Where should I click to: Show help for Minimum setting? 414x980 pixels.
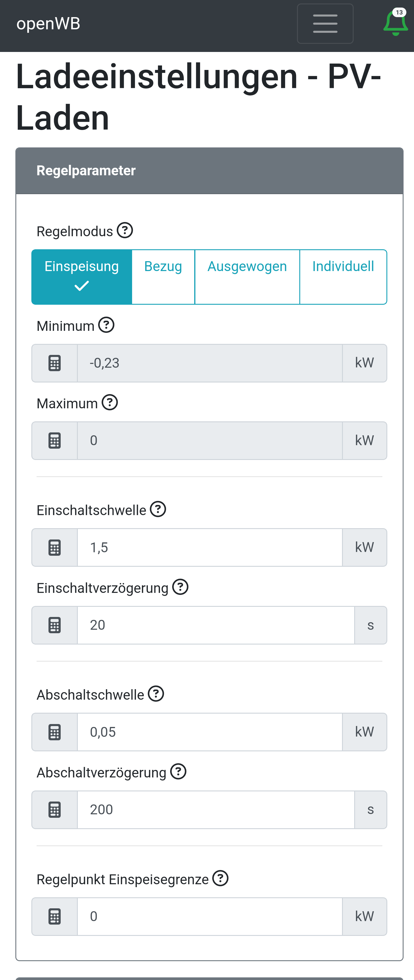106,325
